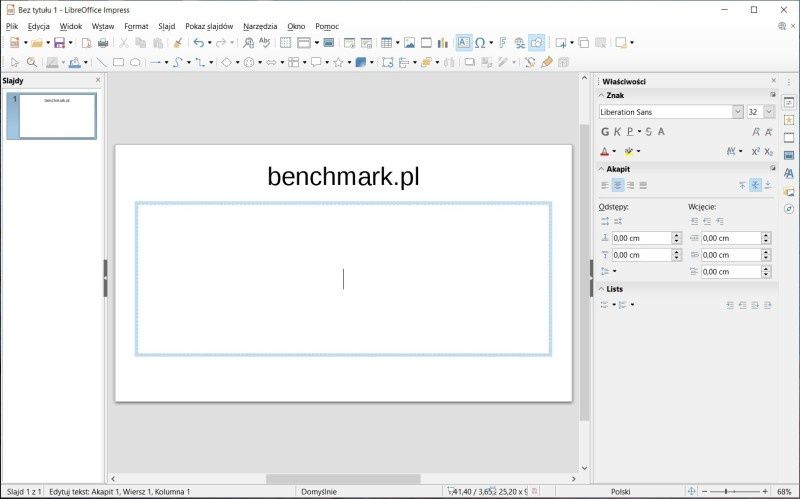This screenshot has width=800, height=499.
Task: Click the Save document icon
Action: 60,43
